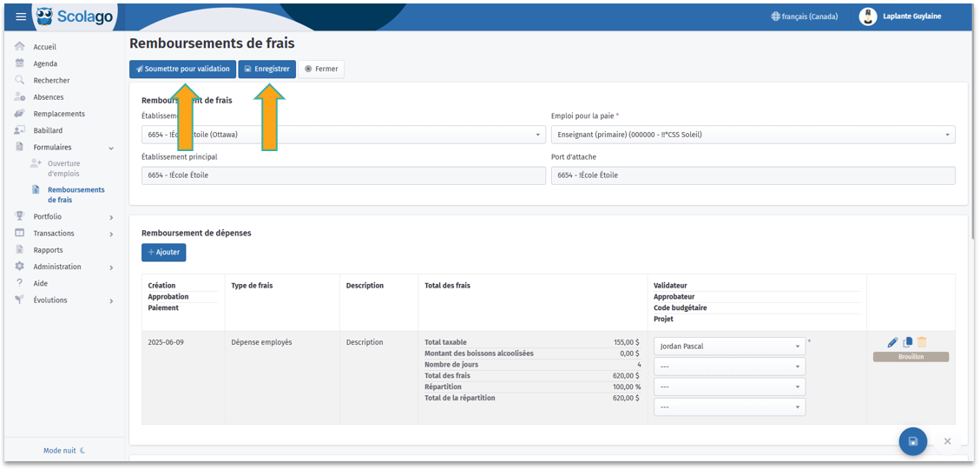Click the Ajouter button
The width and height of the screenshot is (980, 469).
164,252
